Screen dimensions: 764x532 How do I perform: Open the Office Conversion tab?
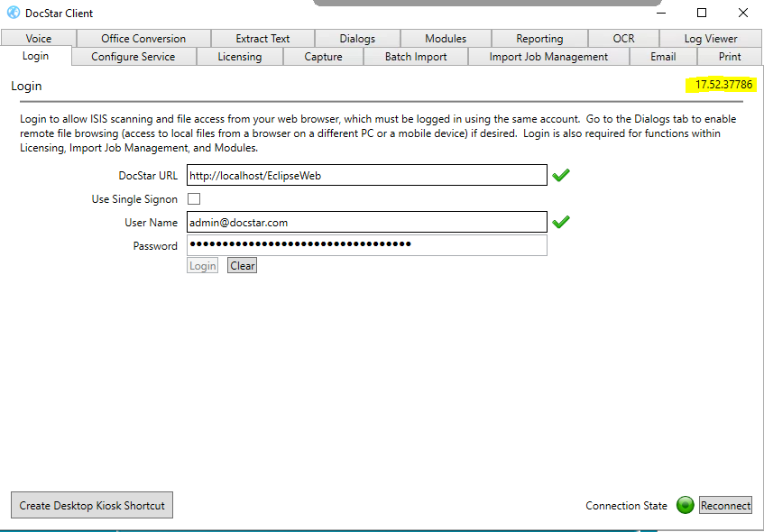pos(143,39)
